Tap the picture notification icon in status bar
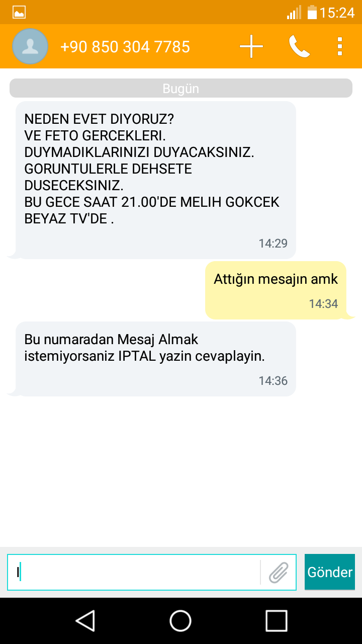The image size is (362, 644). click(x=19, y=13)
